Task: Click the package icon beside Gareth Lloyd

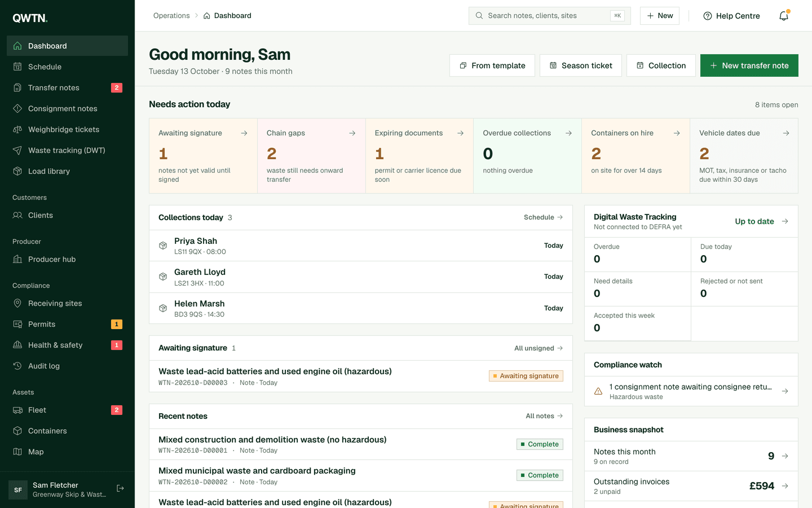Action: [163, 277]
